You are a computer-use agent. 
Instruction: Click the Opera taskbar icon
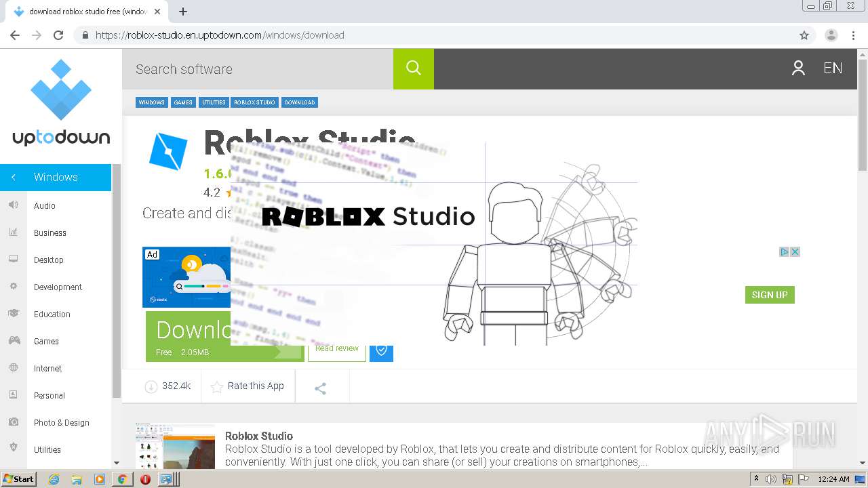[145, 479]
